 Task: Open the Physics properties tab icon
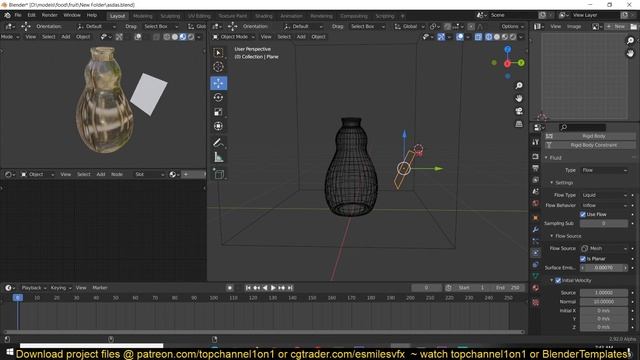tap(536, 253)
